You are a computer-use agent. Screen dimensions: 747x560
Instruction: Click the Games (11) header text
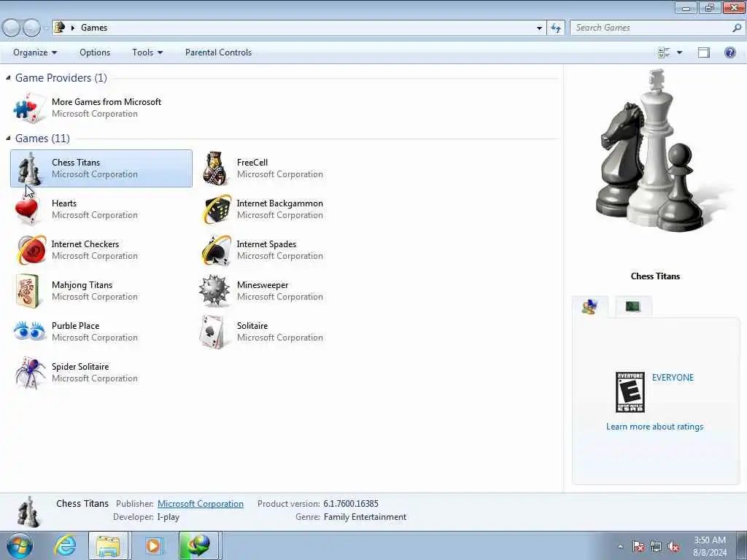click(x=42, y=138)
